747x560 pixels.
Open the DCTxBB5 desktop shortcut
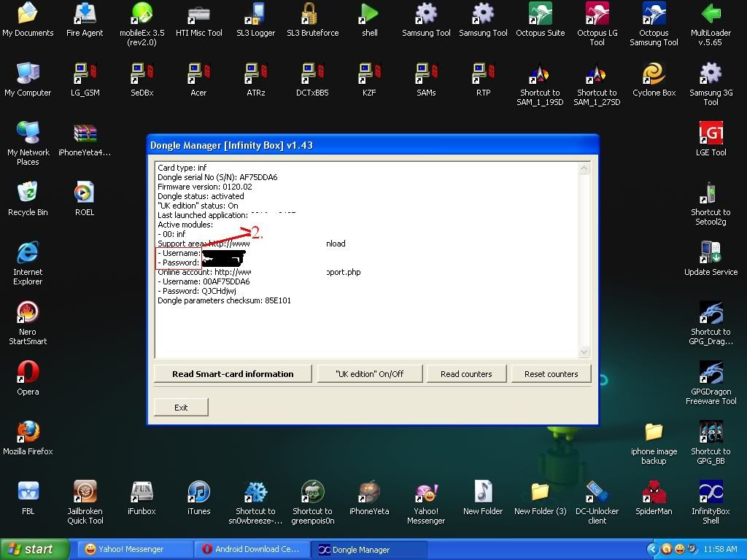pyautogui.click(x=312, y=79)
